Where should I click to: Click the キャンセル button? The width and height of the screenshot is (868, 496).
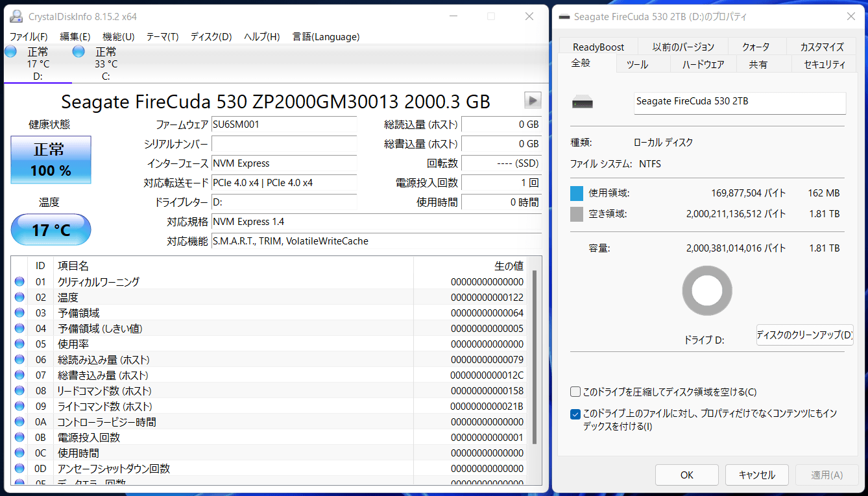(756, 475)
